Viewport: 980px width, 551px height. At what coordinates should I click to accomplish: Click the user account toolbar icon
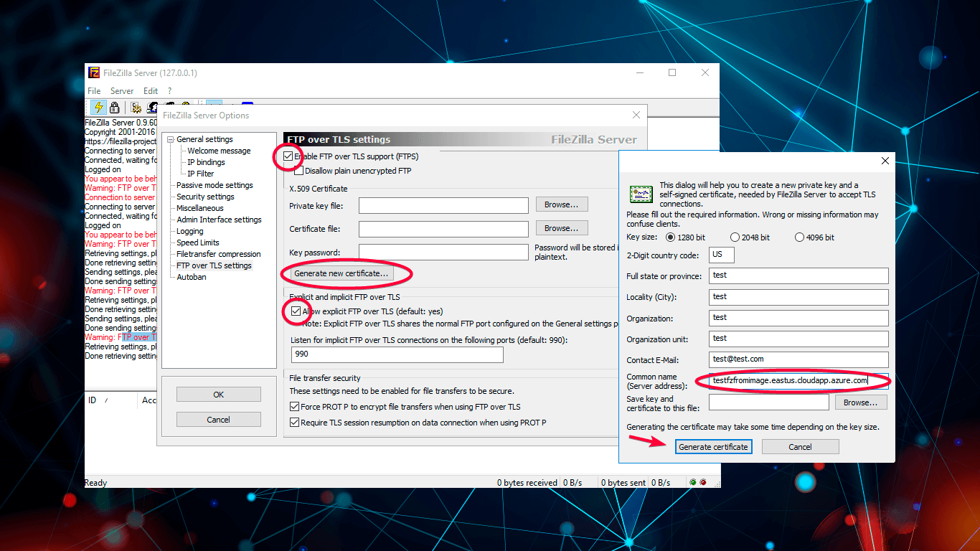pos(152,107)
